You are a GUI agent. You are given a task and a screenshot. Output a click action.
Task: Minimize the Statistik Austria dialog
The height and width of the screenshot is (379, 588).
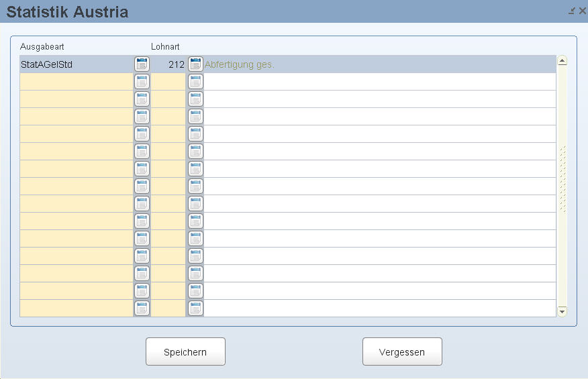pyautogui.click(x=572, y=11)
